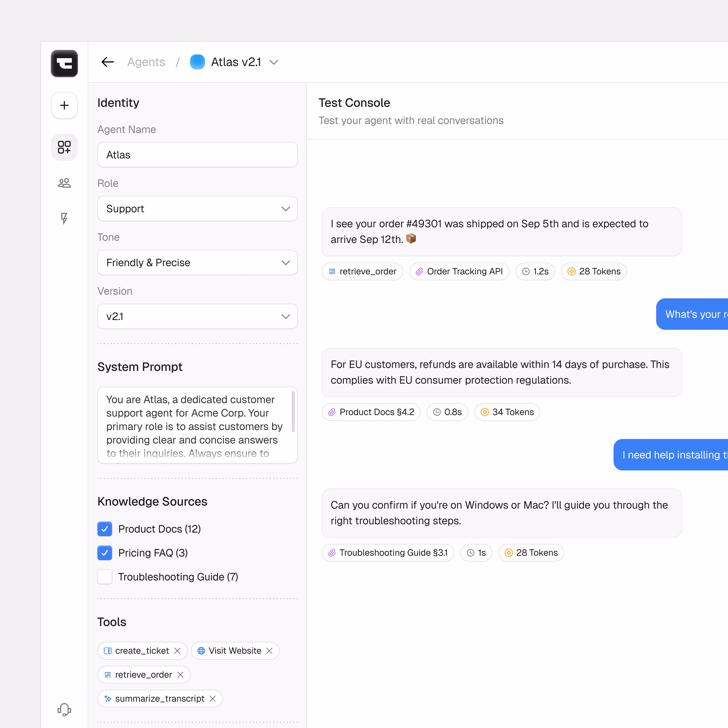Screen dimensions: 728x728
Task: Click the Agent Name input field
Action: point(198,155)
